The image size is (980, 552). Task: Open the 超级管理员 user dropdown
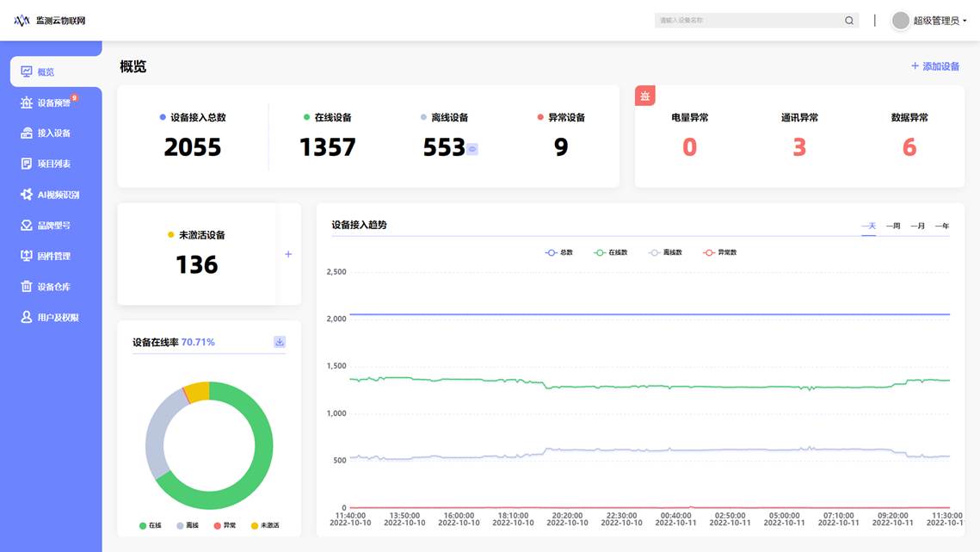coord(930,21)
